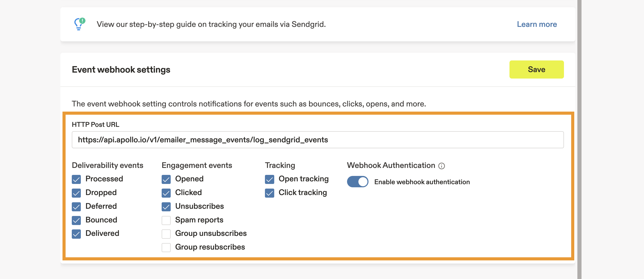
Task: Uncheck the Bounced event checkbox
Action: pos(76,220)
